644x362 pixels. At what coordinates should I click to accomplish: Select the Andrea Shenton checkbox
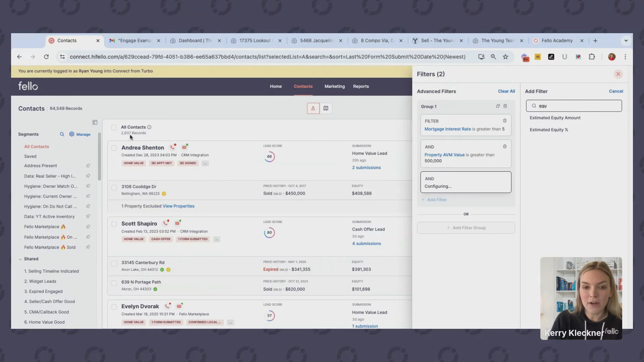coord(114,148)
